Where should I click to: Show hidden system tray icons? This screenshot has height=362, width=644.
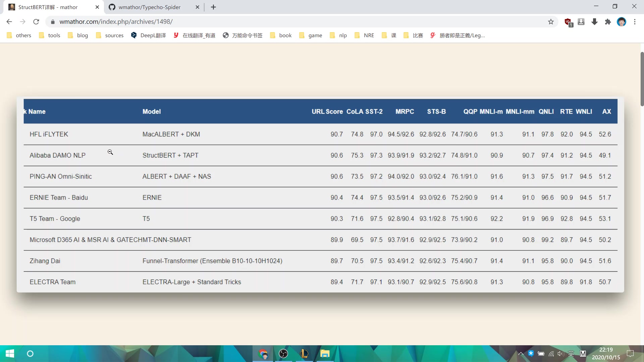(x=521, y=354)
